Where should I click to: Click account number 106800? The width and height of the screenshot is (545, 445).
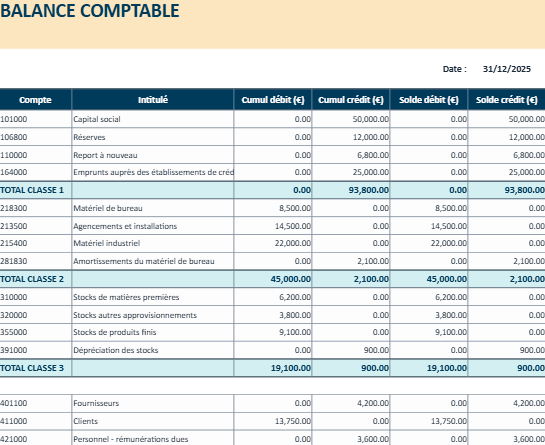14,137
